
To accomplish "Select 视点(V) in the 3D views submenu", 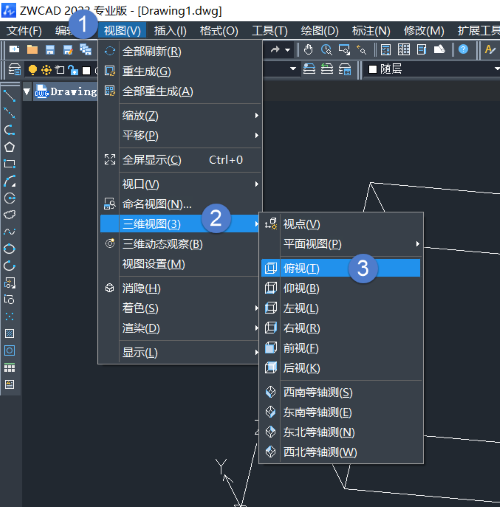I will (341, 224).
